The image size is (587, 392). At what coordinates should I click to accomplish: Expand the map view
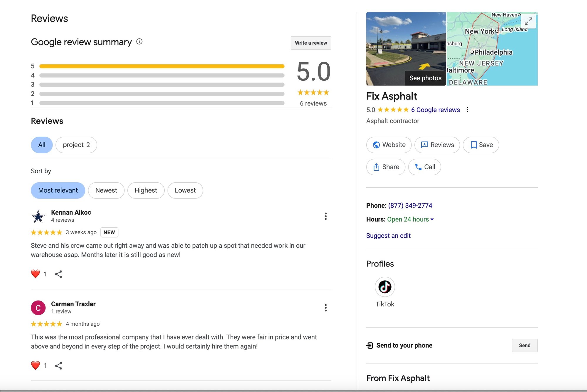(x=528, y=21)
